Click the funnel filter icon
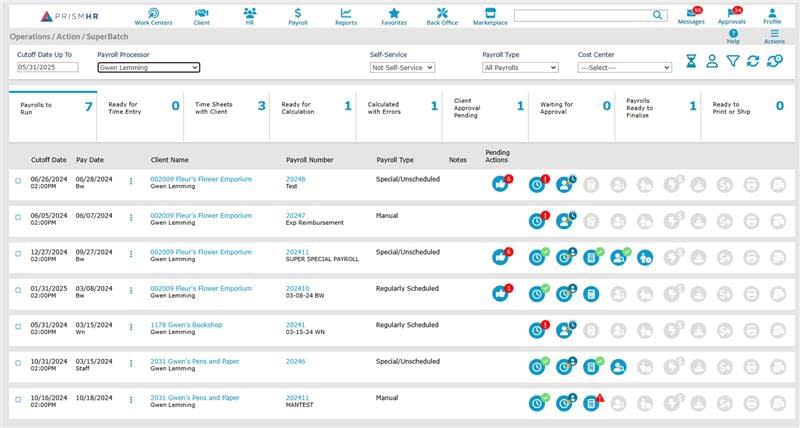The width and height of the screenshot is (800, 428). (732, 61)
